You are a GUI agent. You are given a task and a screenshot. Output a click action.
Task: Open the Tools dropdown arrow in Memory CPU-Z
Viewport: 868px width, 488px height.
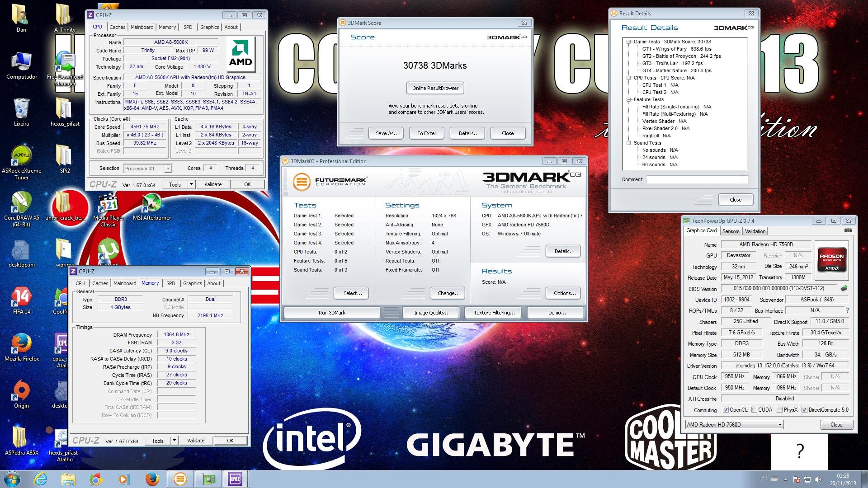pos(174,441)
